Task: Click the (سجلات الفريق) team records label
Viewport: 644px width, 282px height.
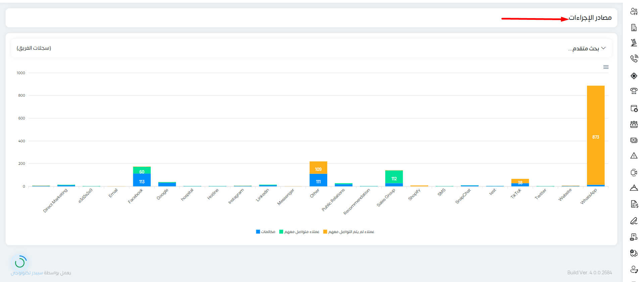Action: (x=34, y=48)
